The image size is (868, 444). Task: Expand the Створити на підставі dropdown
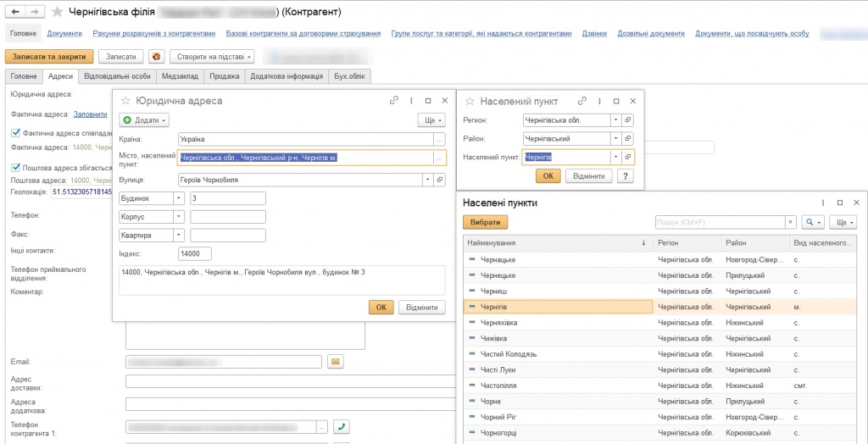point(212,57)
